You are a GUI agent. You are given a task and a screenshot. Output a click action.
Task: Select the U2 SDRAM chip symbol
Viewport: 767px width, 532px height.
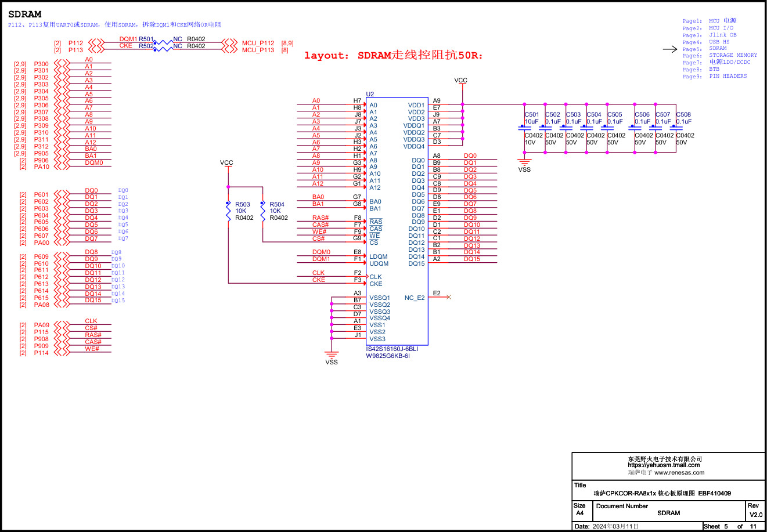[398, 220]
